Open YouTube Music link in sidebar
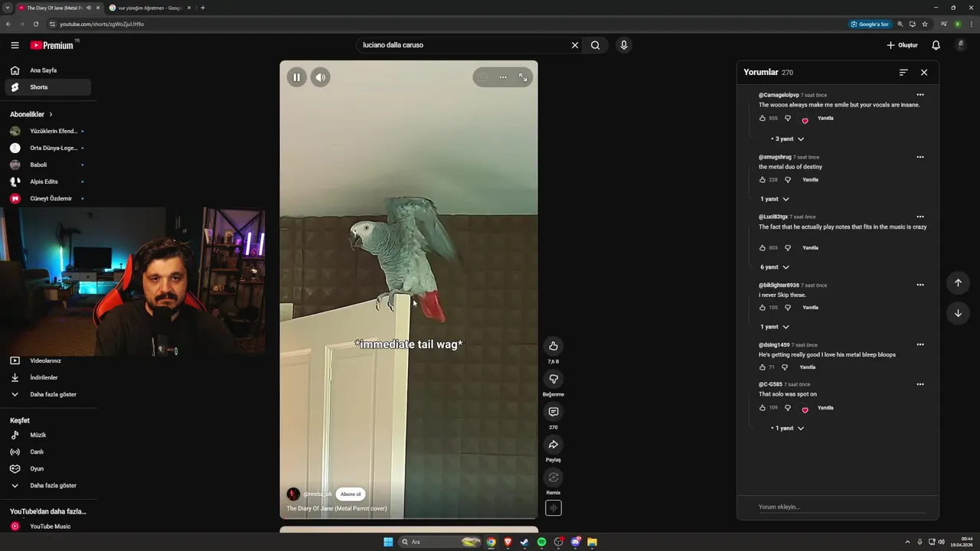Viewport: 980px width, 551px height. (47, 527)
